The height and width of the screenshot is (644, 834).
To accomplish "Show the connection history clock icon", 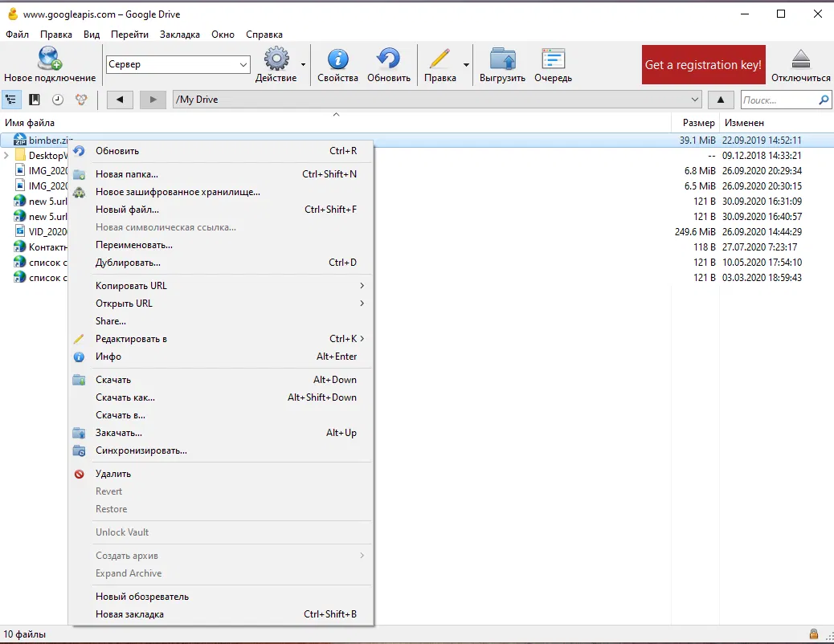I will pos(57,100).
